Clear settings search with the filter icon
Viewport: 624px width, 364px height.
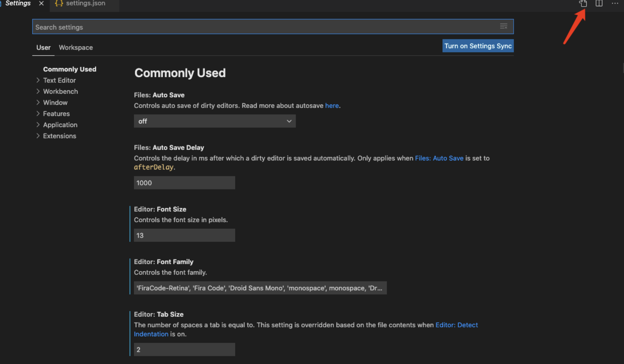click(x=504, y=26)
